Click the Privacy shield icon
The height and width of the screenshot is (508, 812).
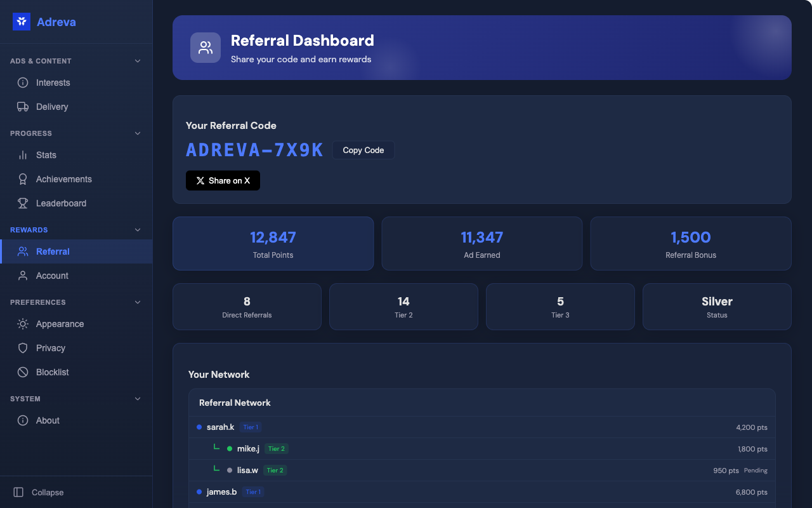tap(23, 348)
